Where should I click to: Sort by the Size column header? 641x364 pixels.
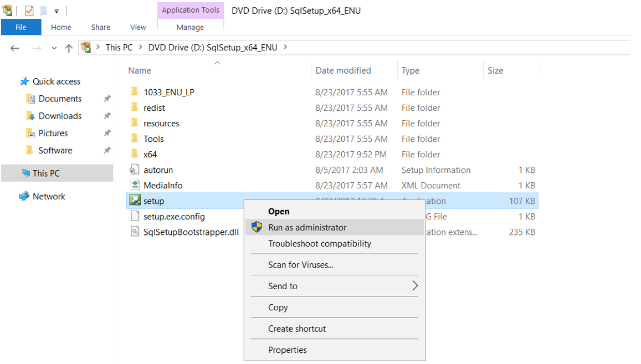[x=495, y=70]
